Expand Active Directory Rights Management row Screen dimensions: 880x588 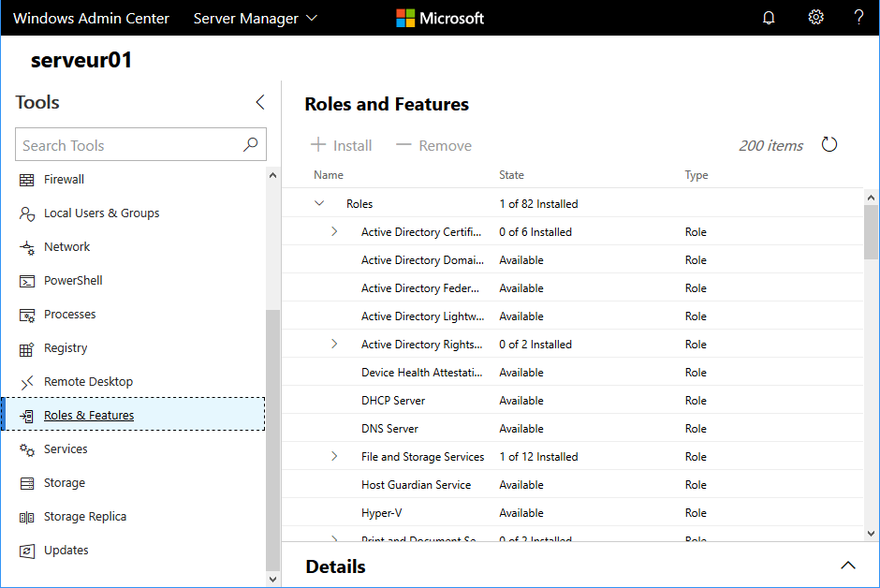334,344
